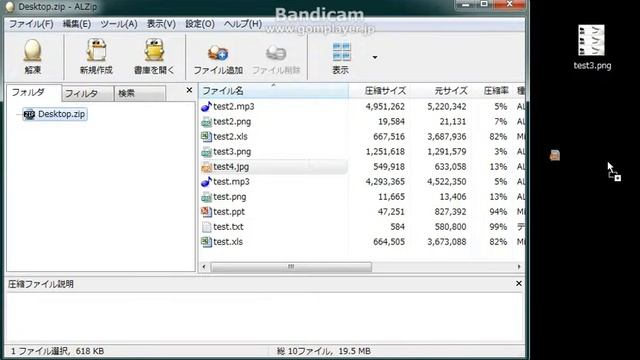Click the test4.jpg image file icon
This screenshot has width=640, height=360.
click(x=207, y=167)
